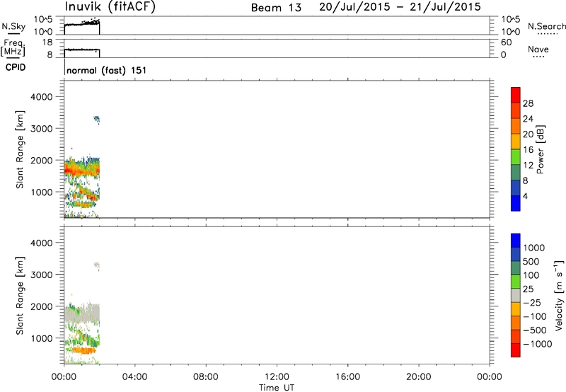Click the 10^5 label on right of noise panel
566x392 pixels.
point(511,19)
